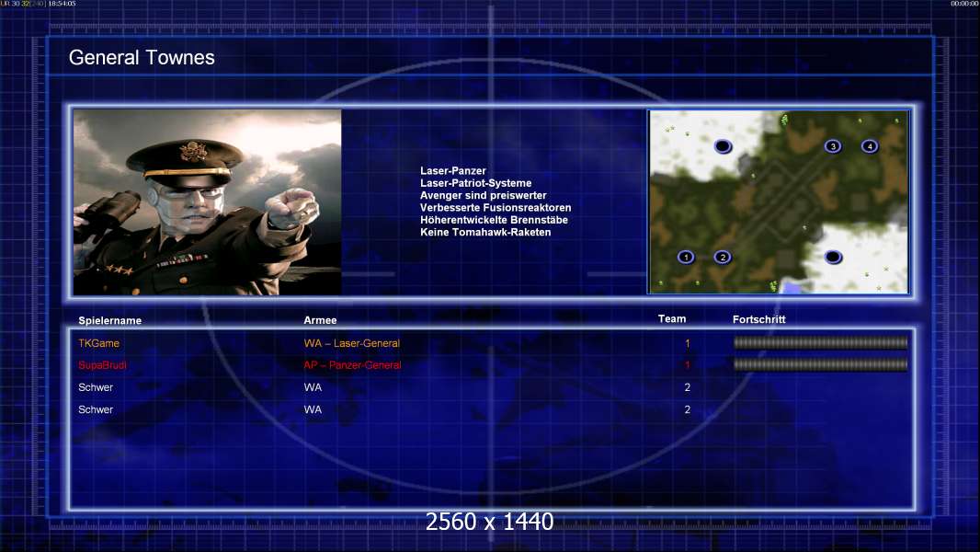980x552 pixels.
Task: Click SupaBrudi's loading progress bar
Action: pos(820,364)
